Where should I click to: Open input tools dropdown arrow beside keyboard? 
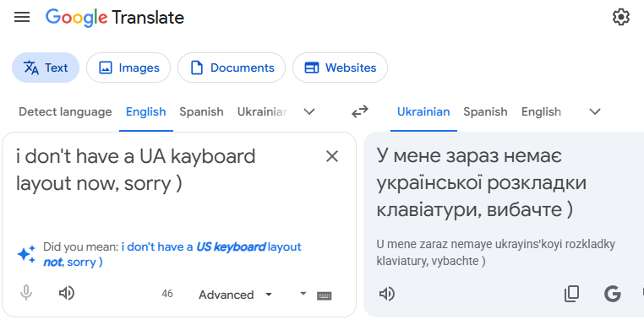(x=303, y=294)
